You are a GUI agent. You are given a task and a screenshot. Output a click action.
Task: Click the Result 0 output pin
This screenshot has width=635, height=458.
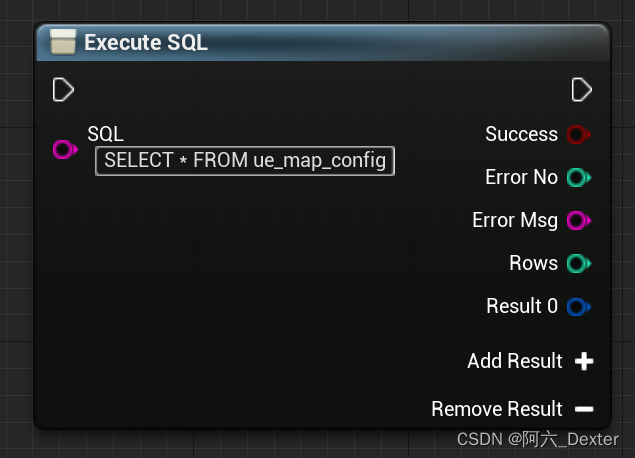578,306
